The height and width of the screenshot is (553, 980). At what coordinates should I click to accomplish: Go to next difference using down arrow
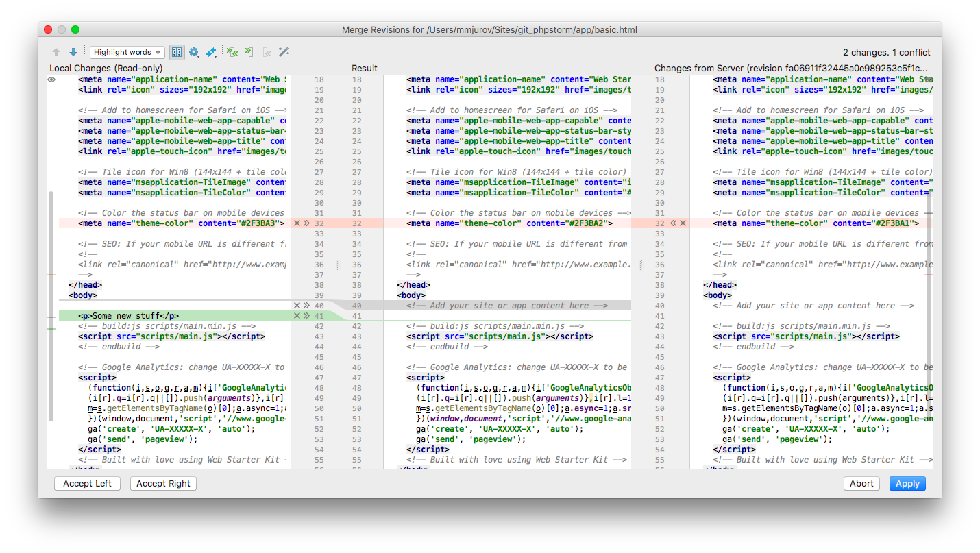tap(73, 52)
